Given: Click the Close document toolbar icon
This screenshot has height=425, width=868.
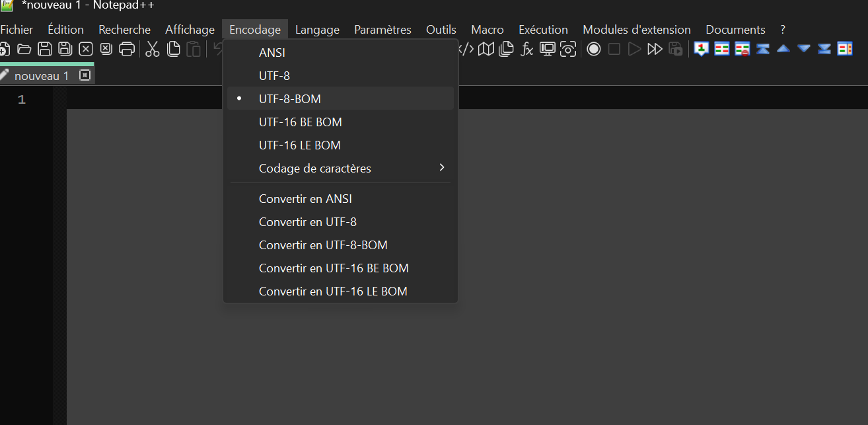Looking at the screenshot, I should click(x=86, y=49).
